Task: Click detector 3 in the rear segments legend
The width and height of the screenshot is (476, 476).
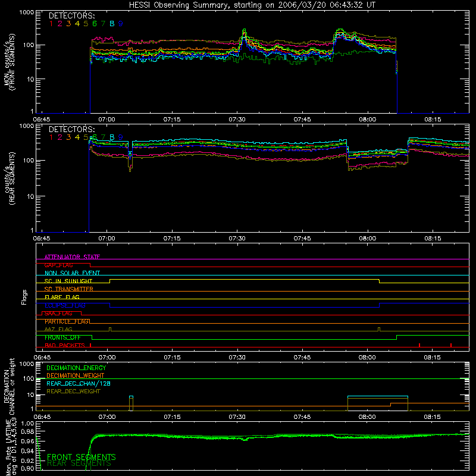Action: (68, 137)
